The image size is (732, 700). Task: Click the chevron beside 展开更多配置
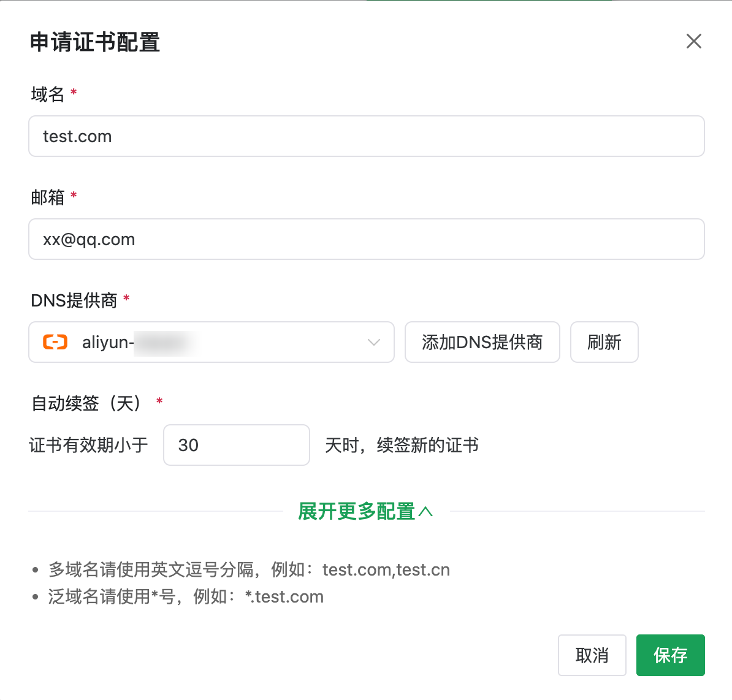click(426, 511)
